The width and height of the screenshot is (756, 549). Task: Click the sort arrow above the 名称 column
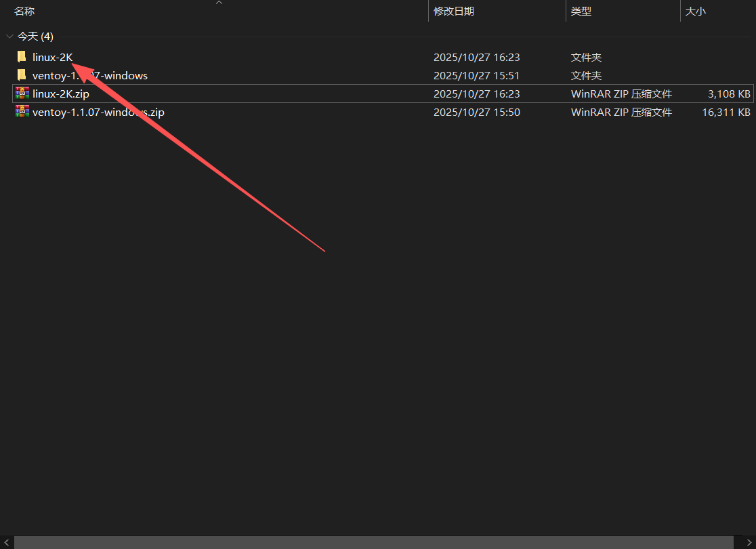coord(219,3)
